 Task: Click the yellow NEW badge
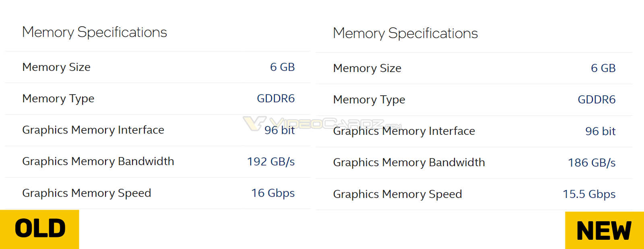click(604, 230)
